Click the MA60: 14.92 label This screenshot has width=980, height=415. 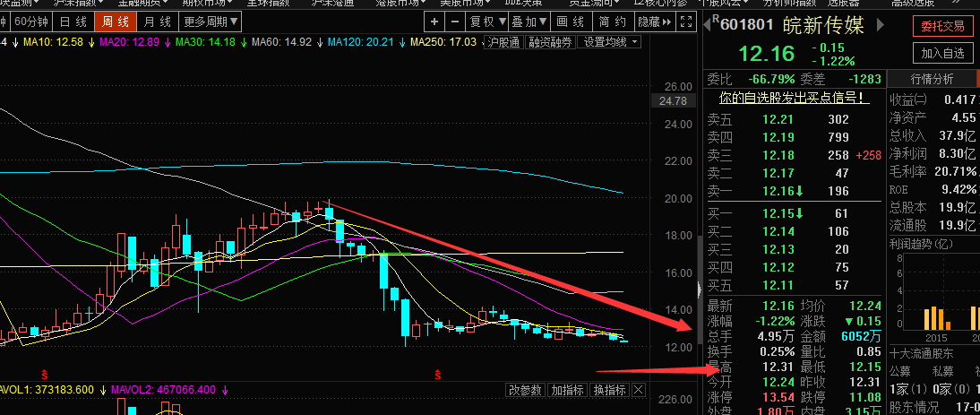click(282, 42)
